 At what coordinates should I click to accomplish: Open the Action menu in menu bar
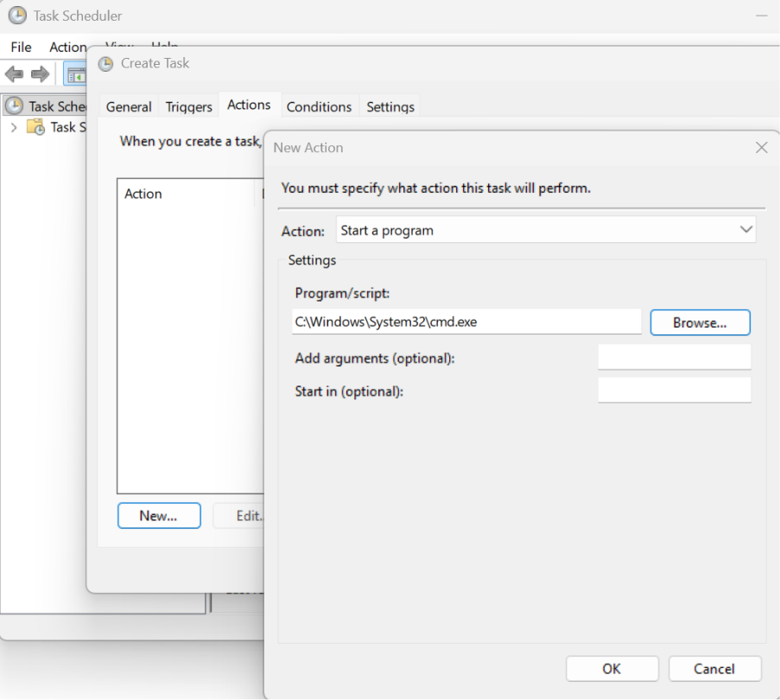[x=67, y=47]
